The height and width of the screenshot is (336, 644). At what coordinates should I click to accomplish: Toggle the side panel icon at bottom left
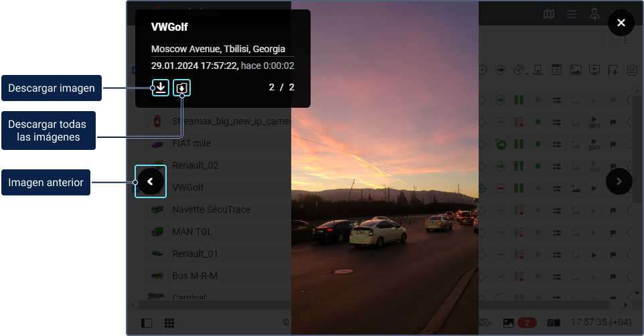click(x=147, y=323)
